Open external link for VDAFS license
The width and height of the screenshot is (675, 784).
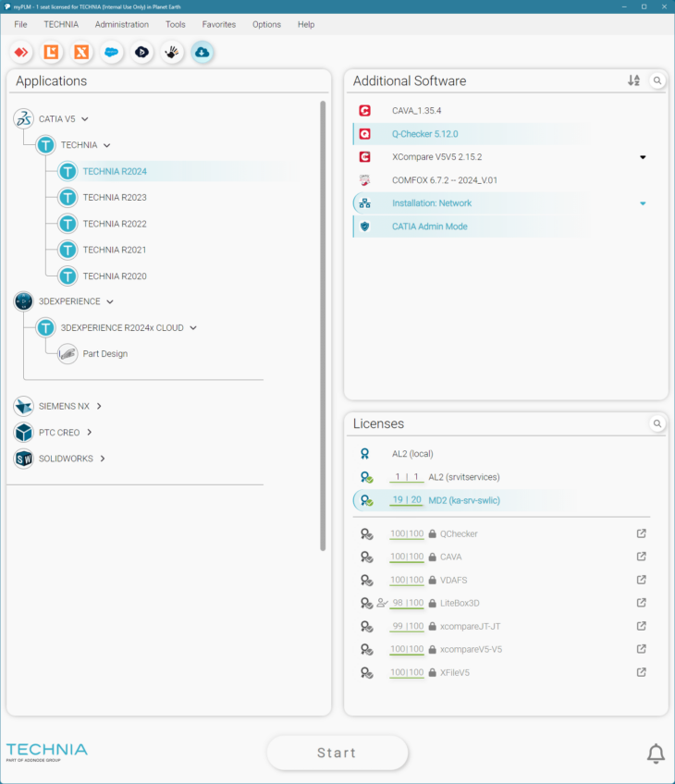pyautogui.click(x=642, y=580)
